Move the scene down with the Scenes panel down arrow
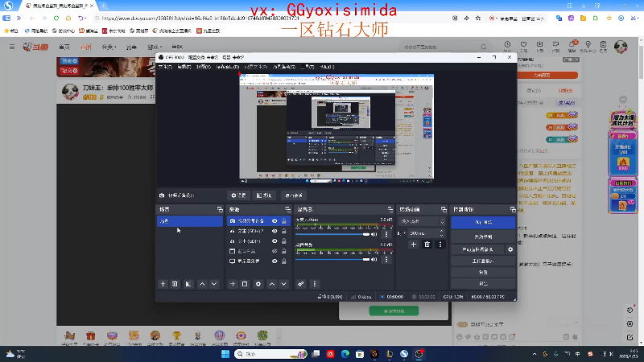The image size is (644, 362). click(214, 284)
